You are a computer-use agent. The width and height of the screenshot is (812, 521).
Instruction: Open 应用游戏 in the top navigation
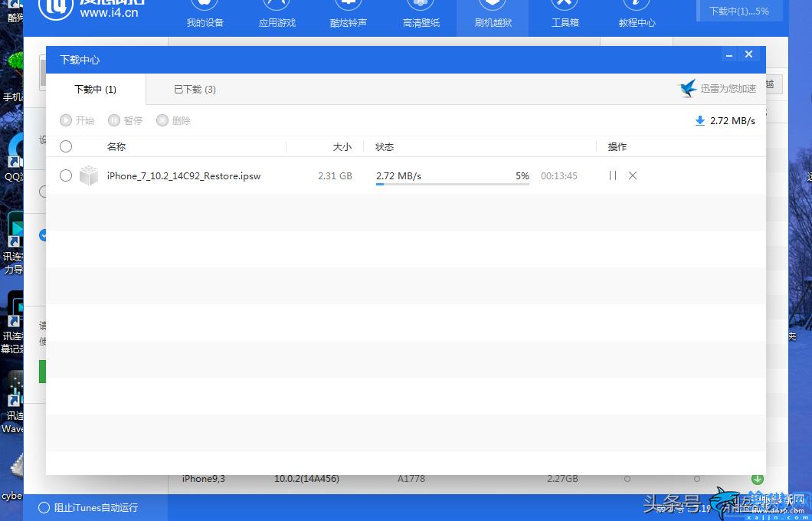(x=277, y=15)
